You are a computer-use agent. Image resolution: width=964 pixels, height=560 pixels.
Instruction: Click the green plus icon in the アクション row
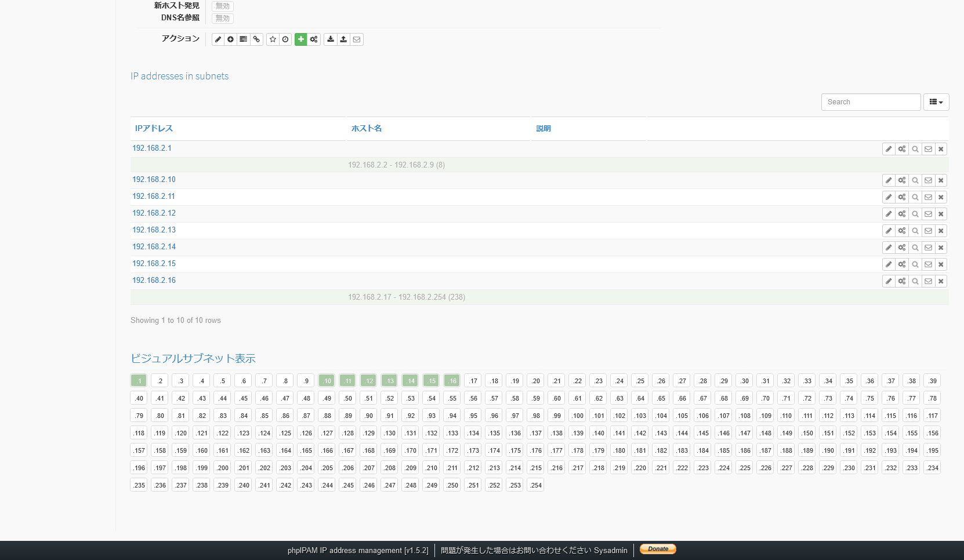tap(301, 39)
